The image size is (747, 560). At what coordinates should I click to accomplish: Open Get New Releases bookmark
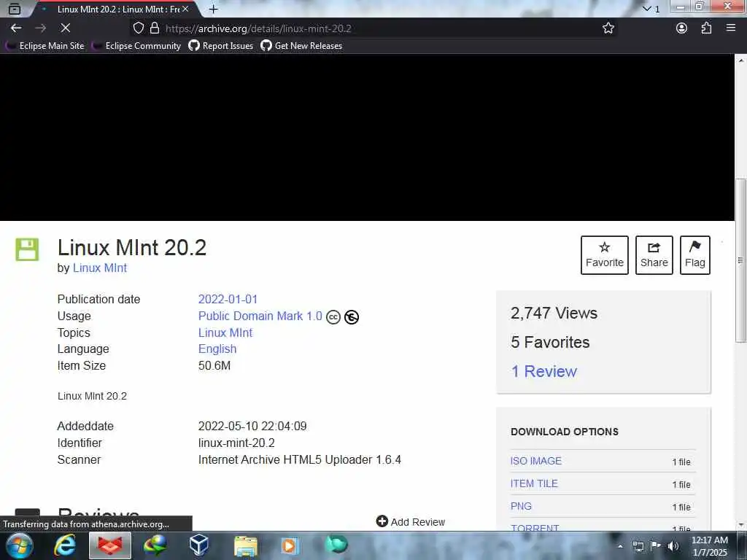pyautogui.click(x=301, y=46)
